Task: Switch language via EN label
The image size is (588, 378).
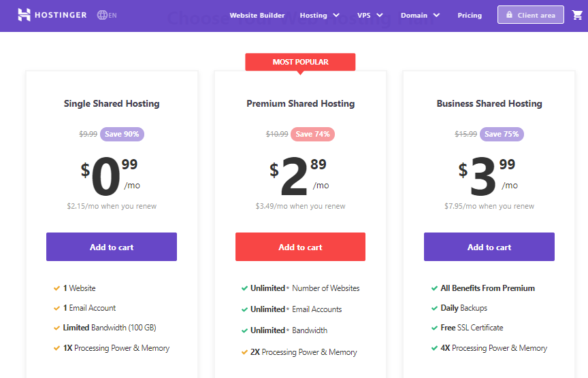Action: 112,16
